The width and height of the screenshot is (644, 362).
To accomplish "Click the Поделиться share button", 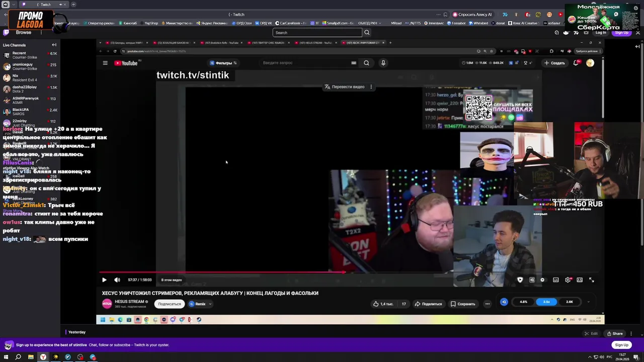I will pyautogui.click(x=428, y=304).
